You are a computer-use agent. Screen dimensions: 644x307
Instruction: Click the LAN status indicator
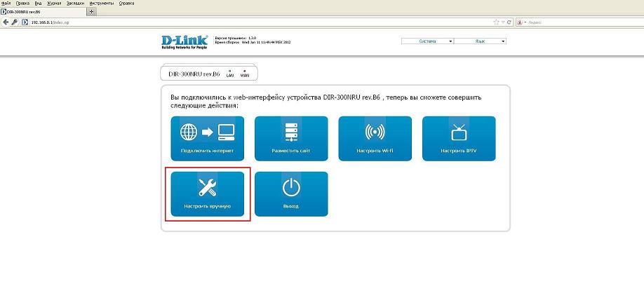pyautogui.click(x=230, y=74)
